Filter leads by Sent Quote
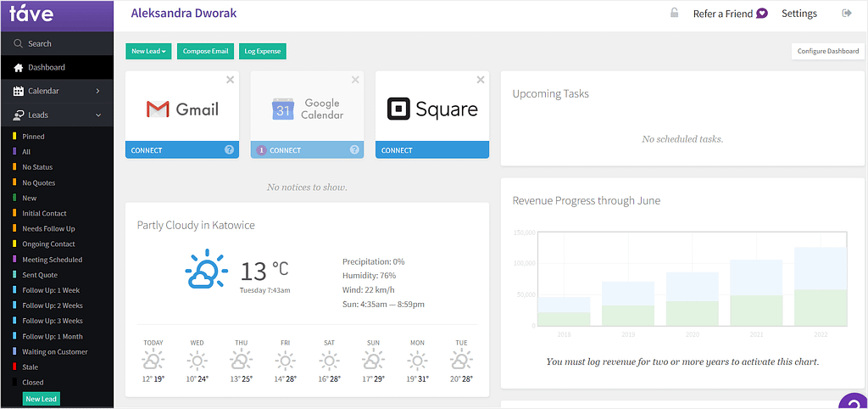 pyautogui.click(x=40, y=275)
